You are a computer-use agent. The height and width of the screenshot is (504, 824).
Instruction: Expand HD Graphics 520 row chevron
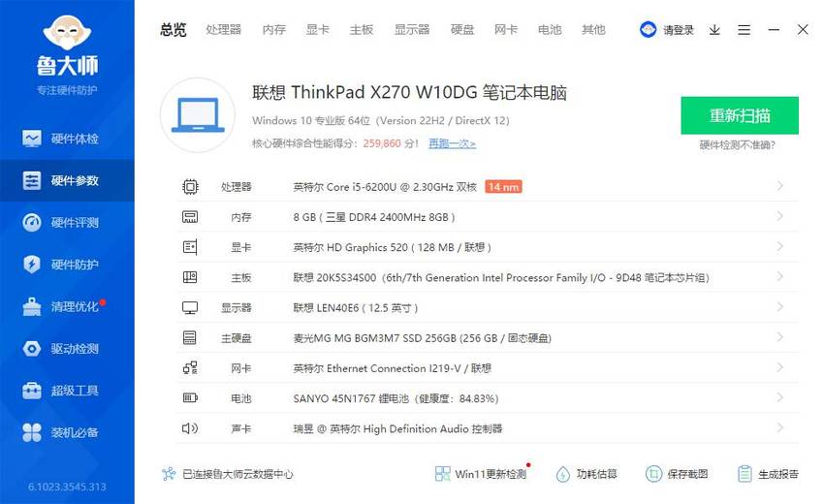[779, 246]
